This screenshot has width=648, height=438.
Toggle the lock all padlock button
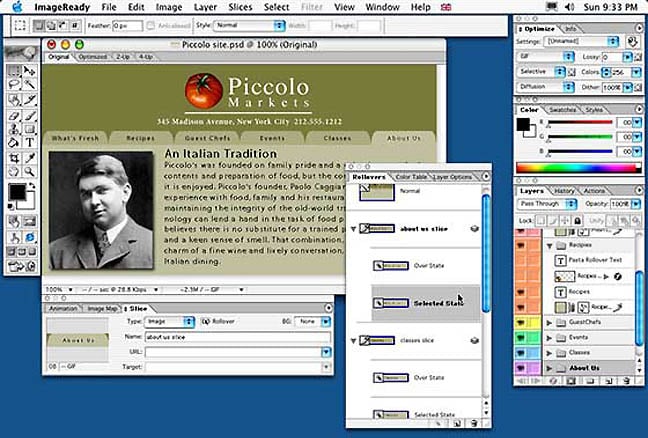[x=577, y=220]
